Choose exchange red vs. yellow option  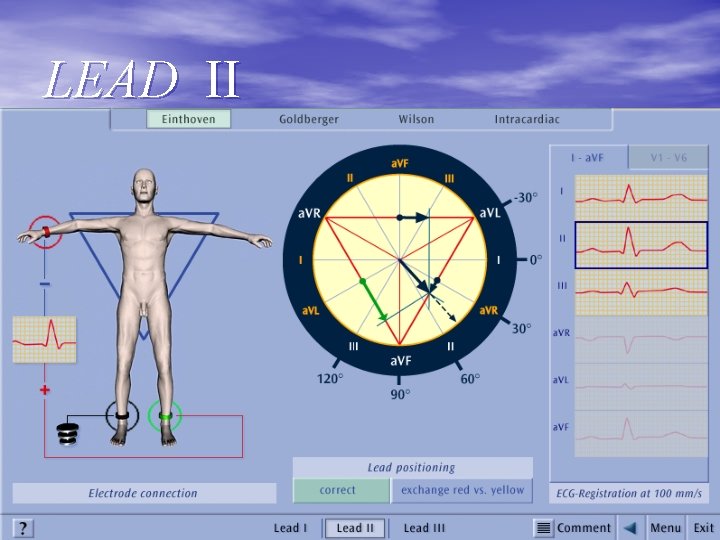462,490
